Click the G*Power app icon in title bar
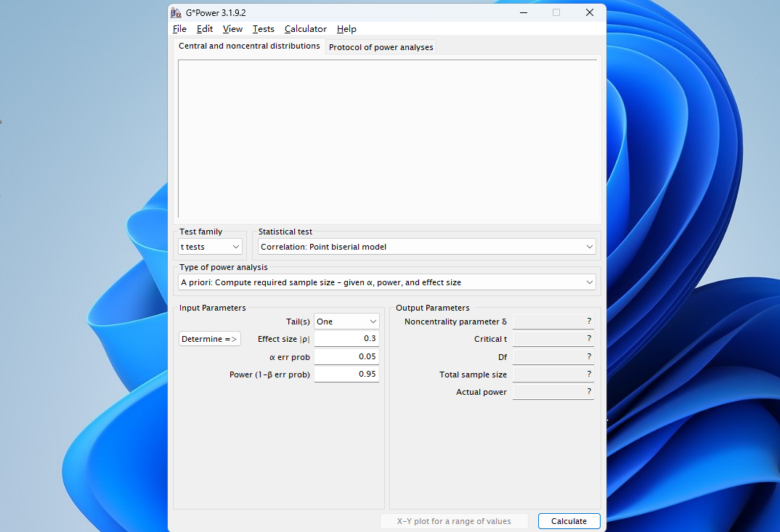 tap(176, 12)
